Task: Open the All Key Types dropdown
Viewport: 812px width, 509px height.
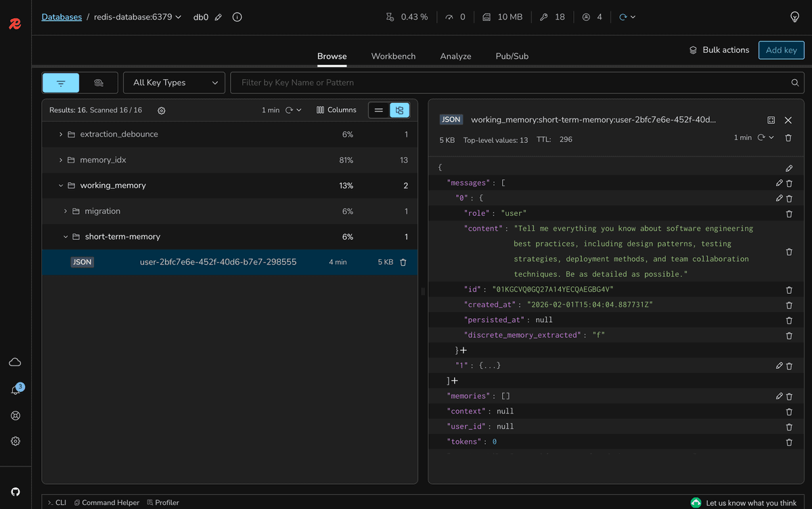Action: coord(173,82)
